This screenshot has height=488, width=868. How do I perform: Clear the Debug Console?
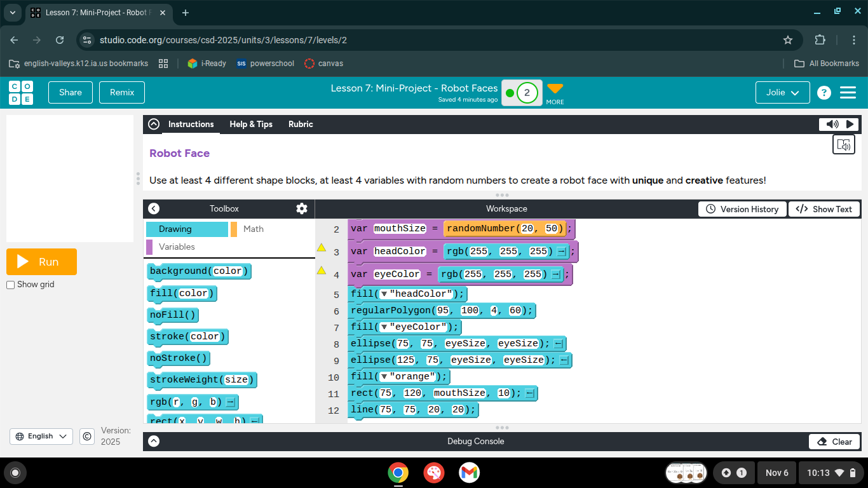click(834, 442)
